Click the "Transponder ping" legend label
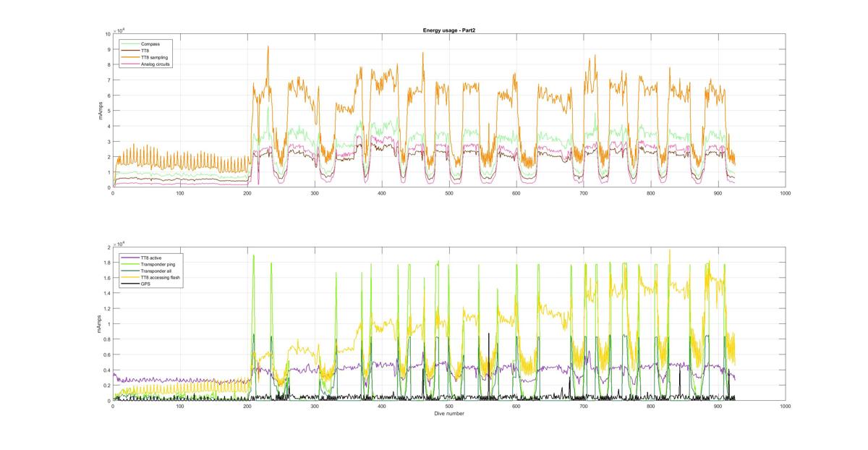 [157, 263]
